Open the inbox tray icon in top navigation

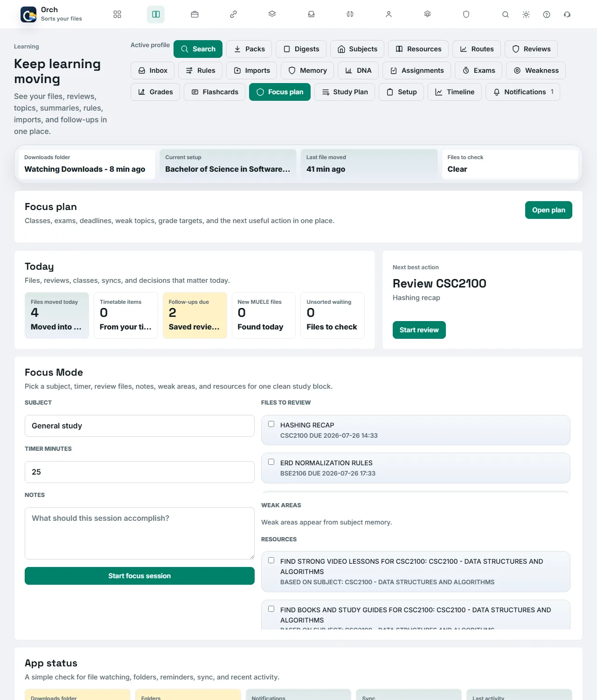coord(311,14)
